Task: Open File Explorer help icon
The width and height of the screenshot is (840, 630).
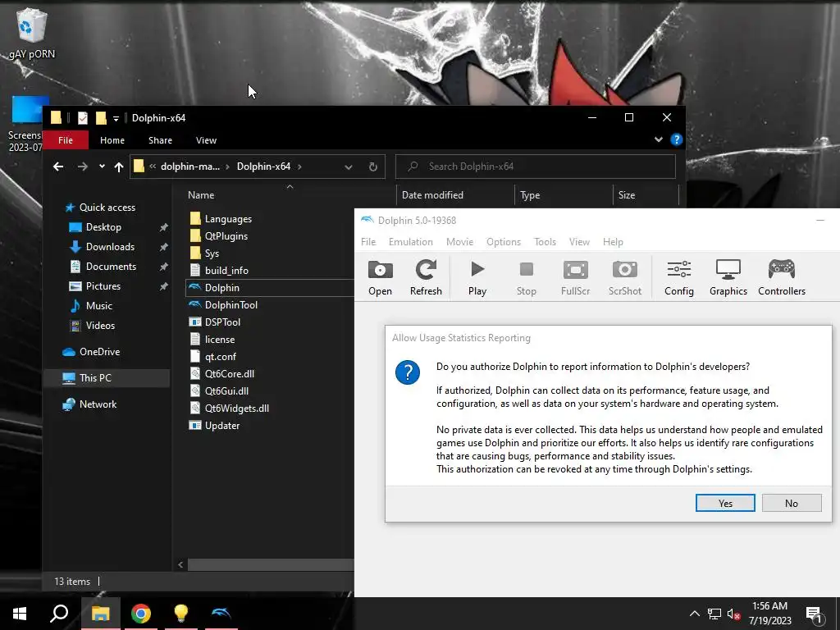Action: [x=676, y=139]
